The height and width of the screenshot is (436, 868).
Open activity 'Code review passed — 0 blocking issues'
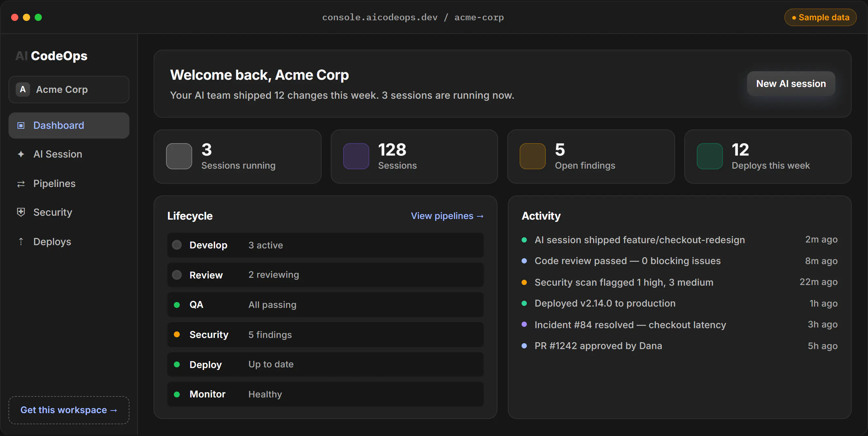679,261
